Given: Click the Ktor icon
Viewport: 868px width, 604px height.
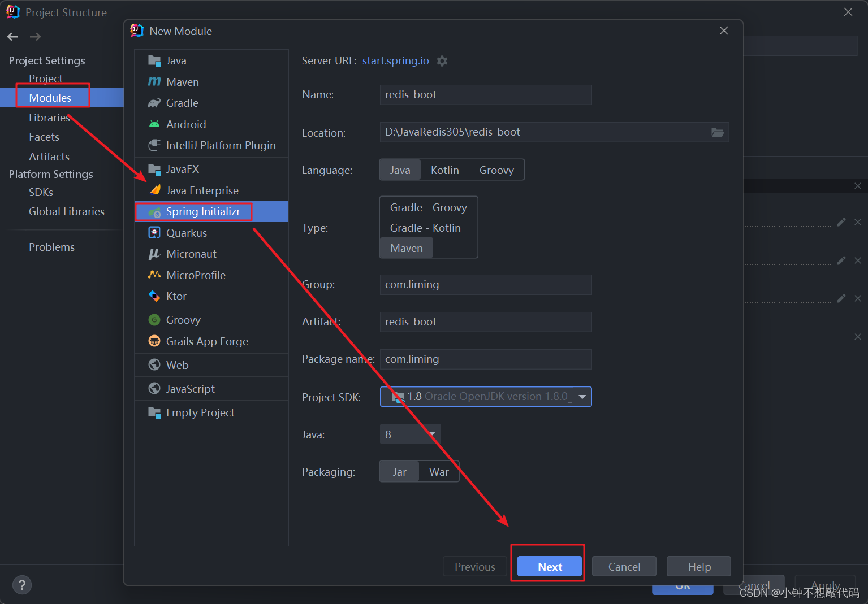Looking at the screenshot, I should [154, 296].
